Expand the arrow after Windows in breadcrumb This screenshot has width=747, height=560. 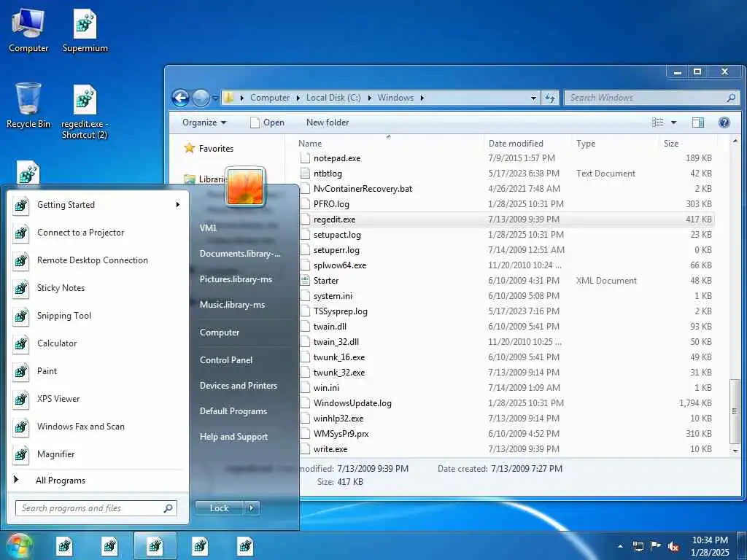(422, 98)
